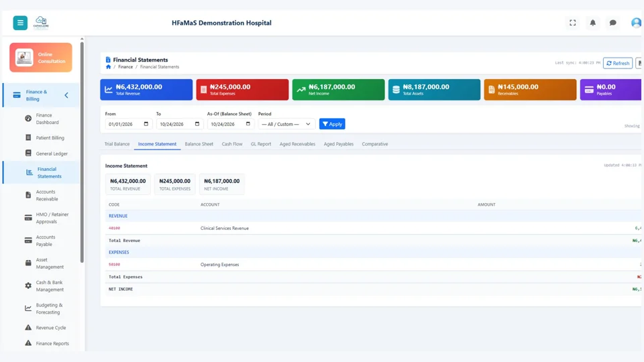Click account code 40100
Viewport: 644px width, 362px height.
[x=114, y=228]
